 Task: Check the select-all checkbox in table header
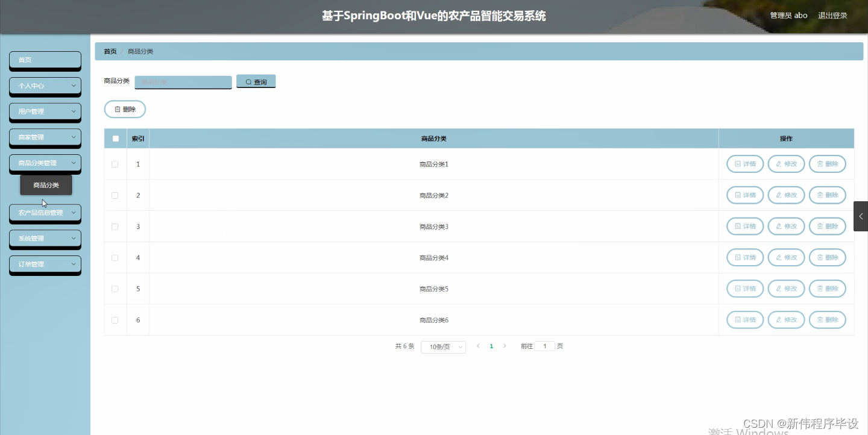click(115, 138)
